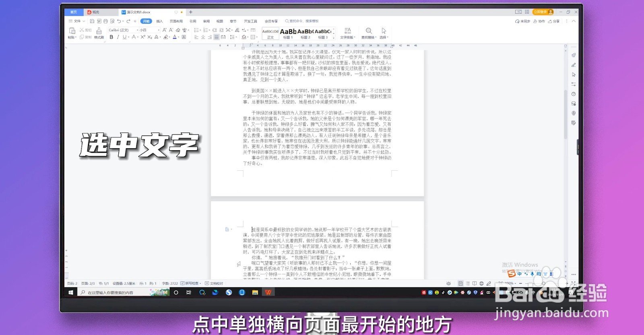Screen dimensions: 644x335
Task: Toggle justify alignment paragraph button
Action: click(217, 37)
